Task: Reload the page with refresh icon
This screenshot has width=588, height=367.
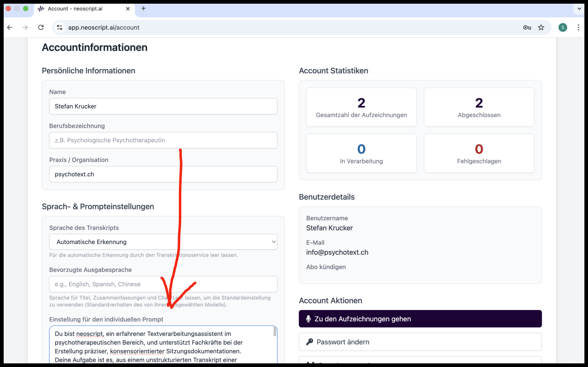Action: pos(41,28)
